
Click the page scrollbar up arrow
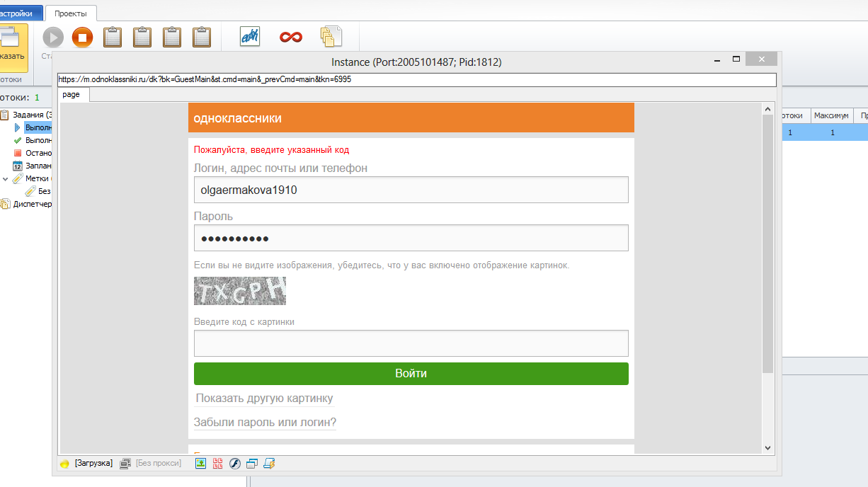[767, 108]
